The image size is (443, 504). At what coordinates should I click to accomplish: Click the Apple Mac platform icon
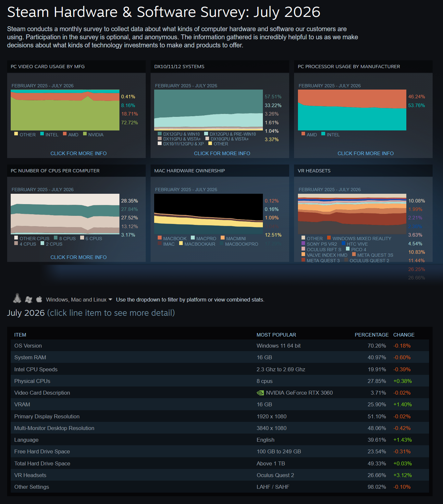pyautogui.click(x=39, y=299)
